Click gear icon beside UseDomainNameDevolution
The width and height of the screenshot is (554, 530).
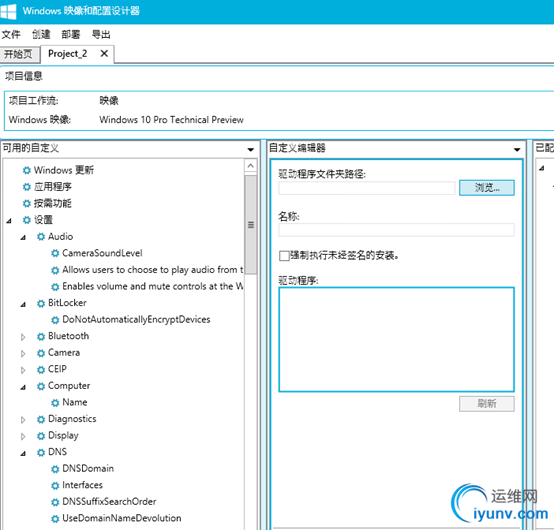pyautogui.click(x=55, y=518)
